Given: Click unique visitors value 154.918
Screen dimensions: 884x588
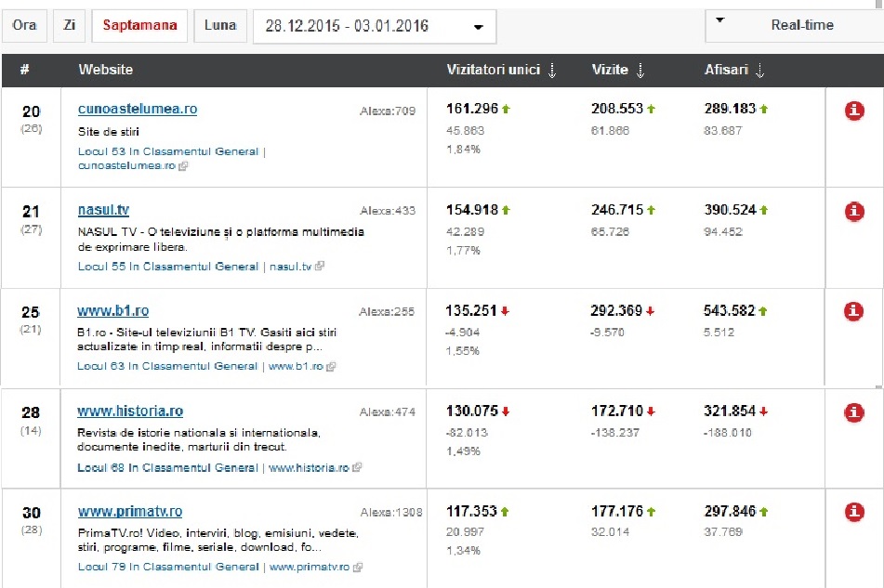Looking at the screenshot, I should coord(472,210).
